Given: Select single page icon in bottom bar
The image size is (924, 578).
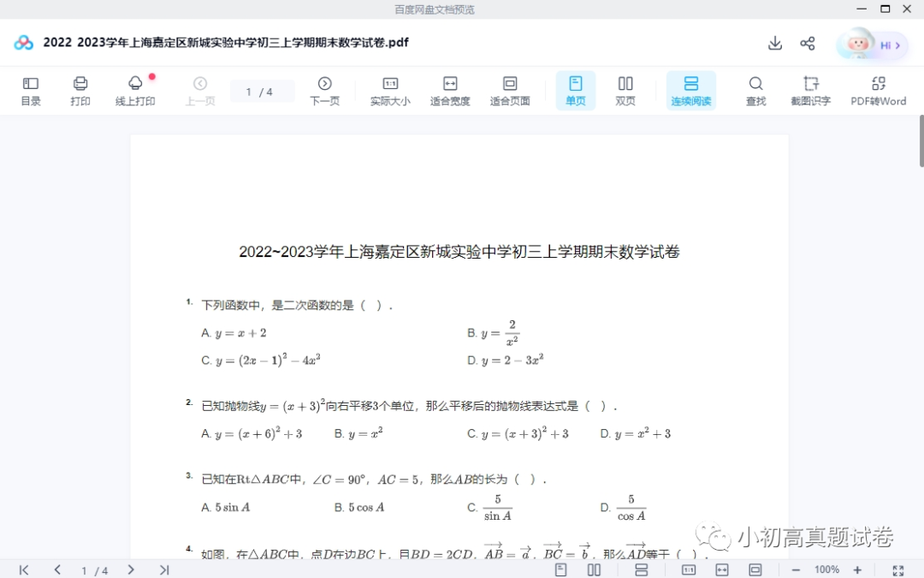Looking at the screenshot, I should tap(561, 569).
